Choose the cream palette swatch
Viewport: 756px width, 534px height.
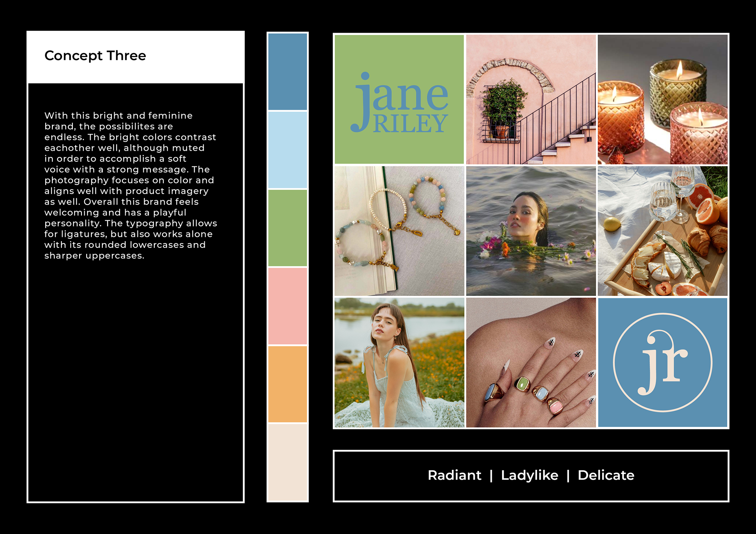tap(287, 462)
